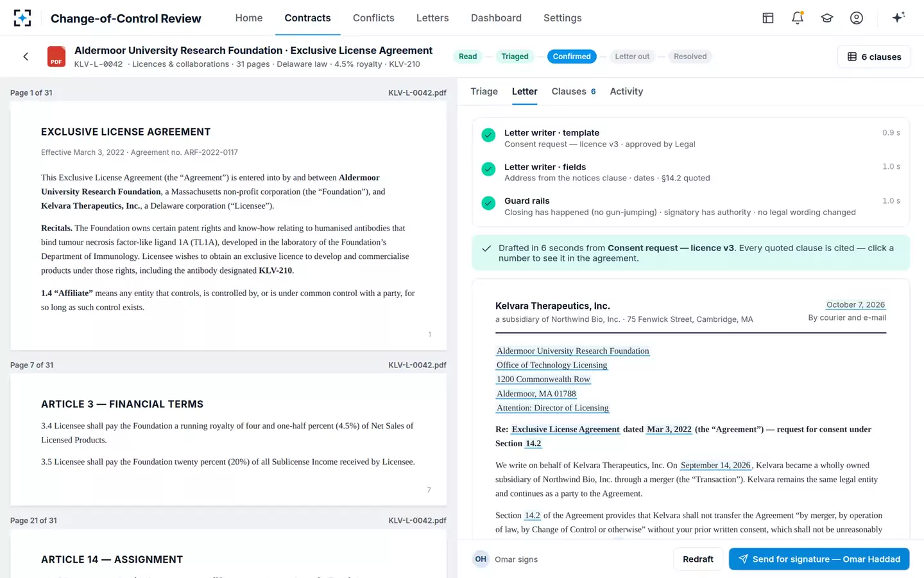Switch to the Triage panel tab
Viewport: 924px width, 578px height.
point(484,92)
